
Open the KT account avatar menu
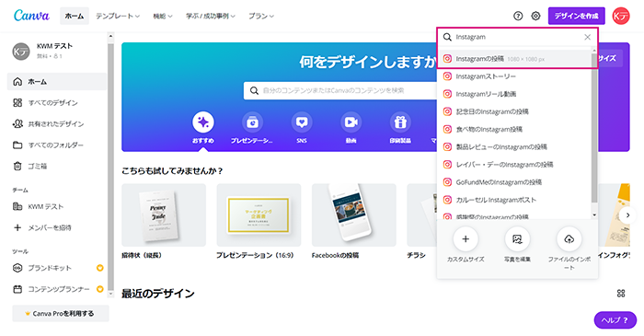(x=621, y=16)
